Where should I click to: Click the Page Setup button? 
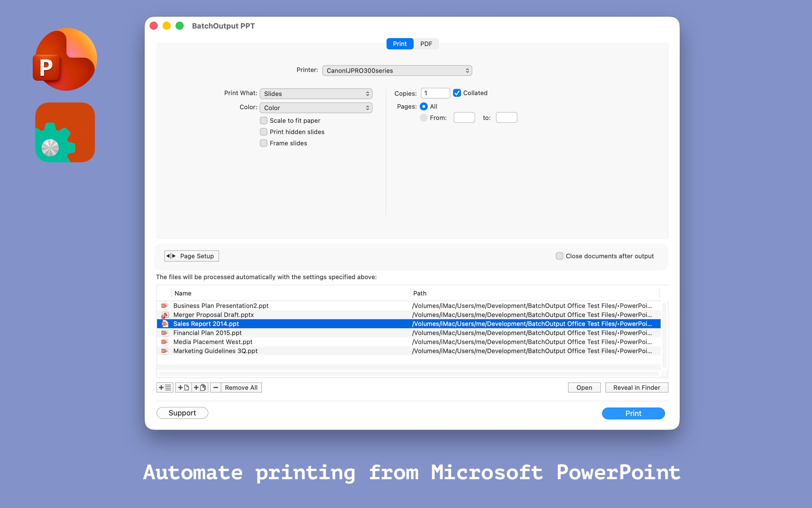click(x=192, y=256)
